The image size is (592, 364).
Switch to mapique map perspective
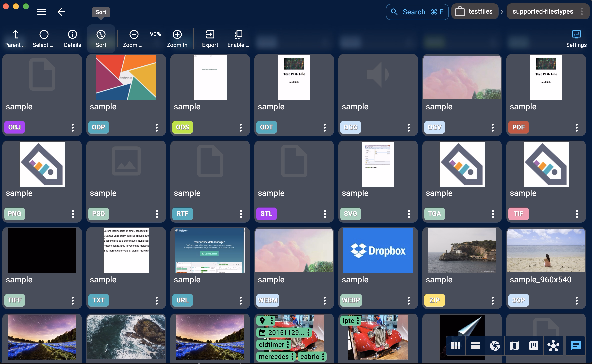pyautogui.click(x=514, y=346)
